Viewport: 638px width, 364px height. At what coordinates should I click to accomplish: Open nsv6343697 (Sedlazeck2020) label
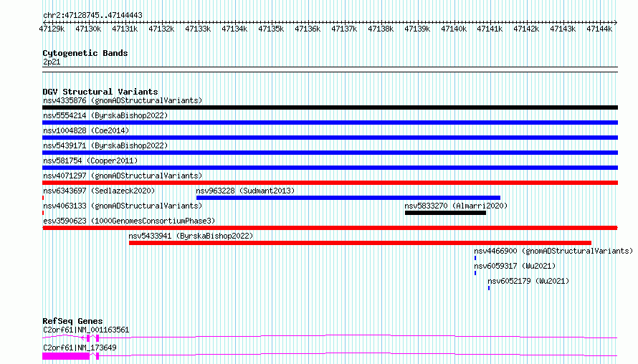pos(99,191)
